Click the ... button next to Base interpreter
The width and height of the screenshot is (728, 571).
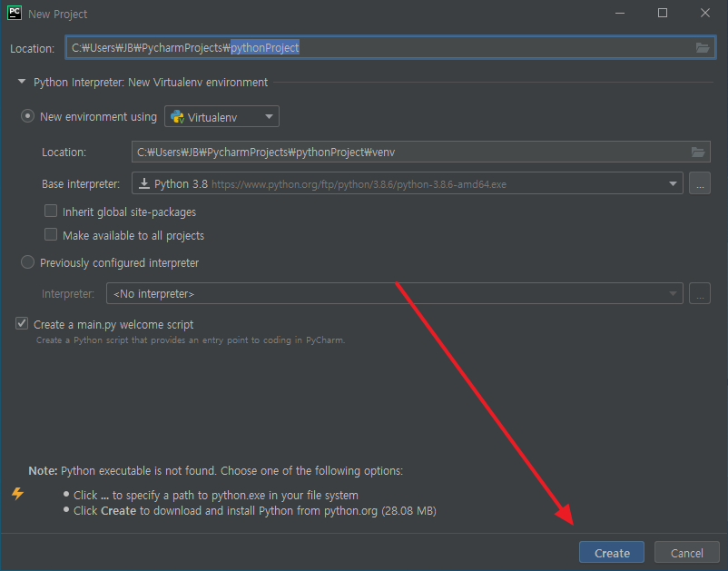coord(700,183)
